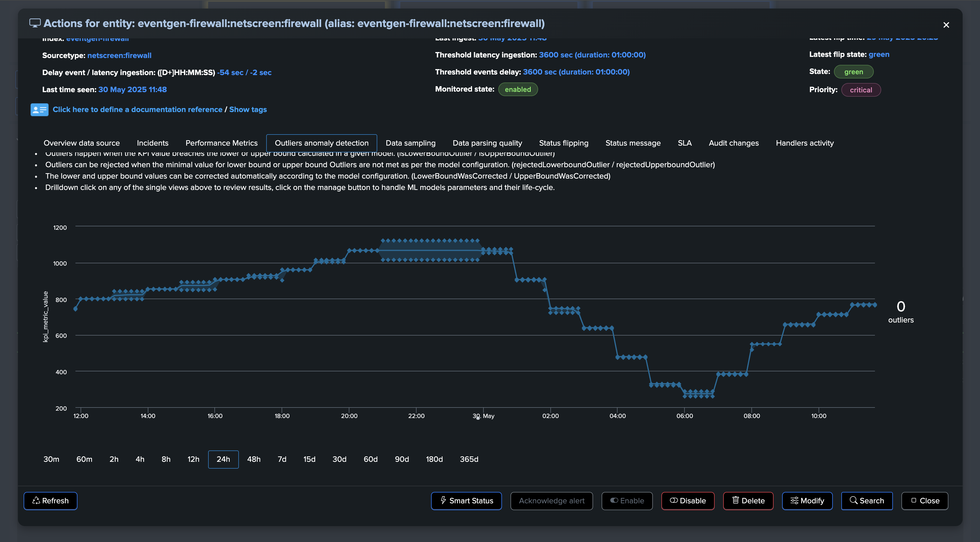Click the documentation reference card icon

pos(39,110)
